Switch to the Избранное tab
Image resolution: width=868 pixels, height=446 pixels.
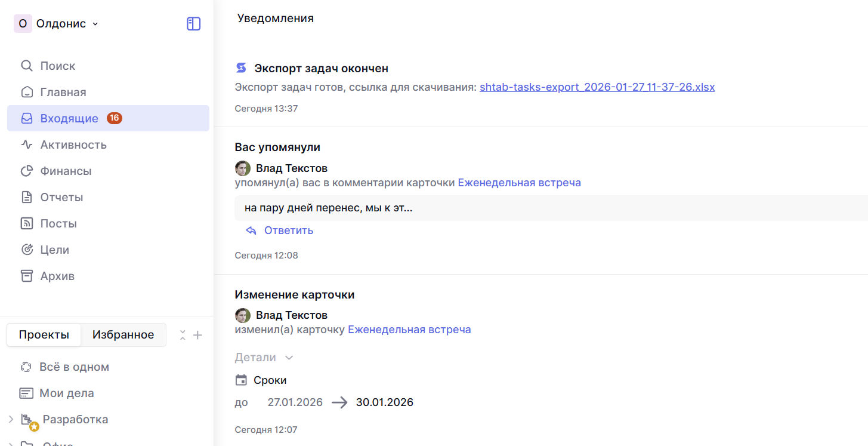[x=123, y=335]
